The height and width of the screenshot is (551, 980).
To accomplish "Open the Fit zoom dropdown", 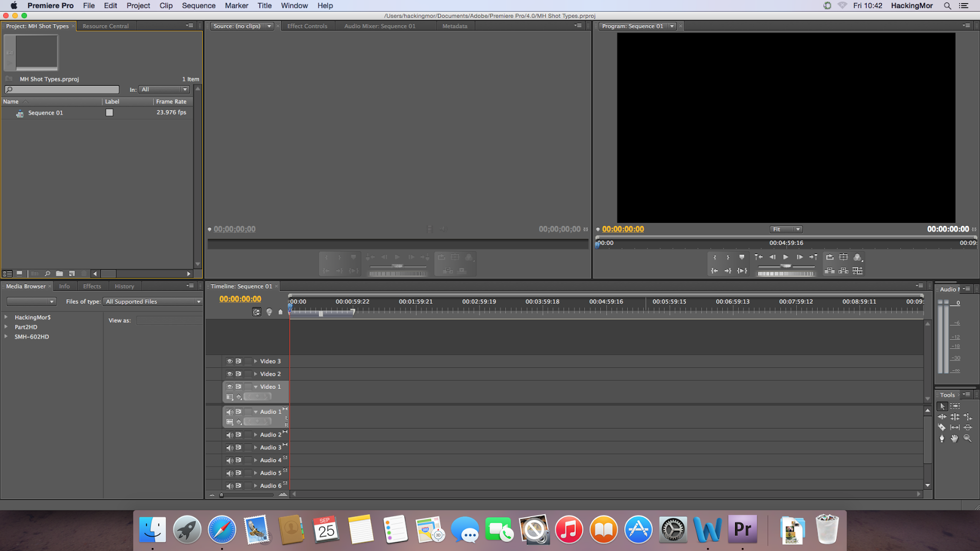I will [x=786, y=229].
